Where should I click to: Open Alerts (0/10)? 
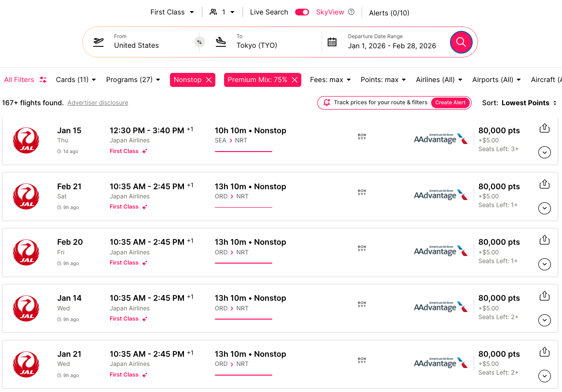pos(389,13)
